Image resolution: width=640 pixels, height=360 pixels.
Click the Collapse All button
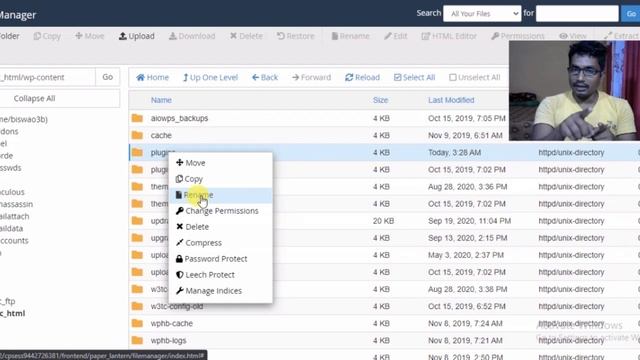pyautogui.click(x=60, y=98)
